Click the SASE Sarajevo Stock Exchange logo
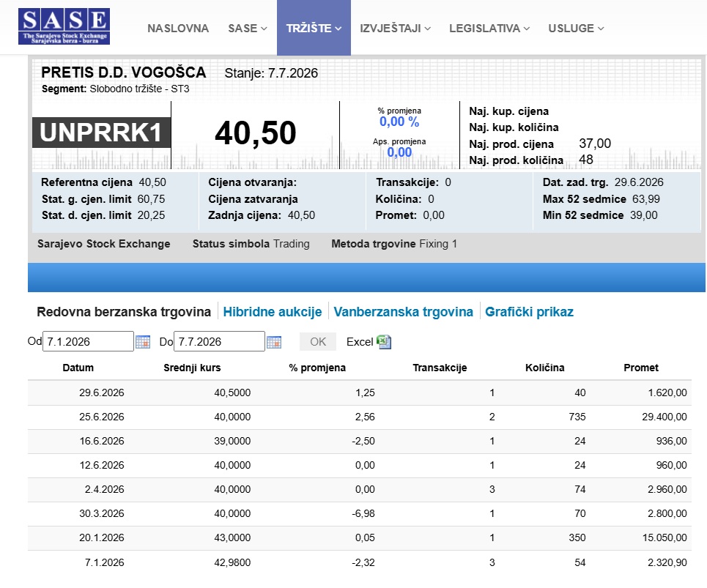 (64, 26)
